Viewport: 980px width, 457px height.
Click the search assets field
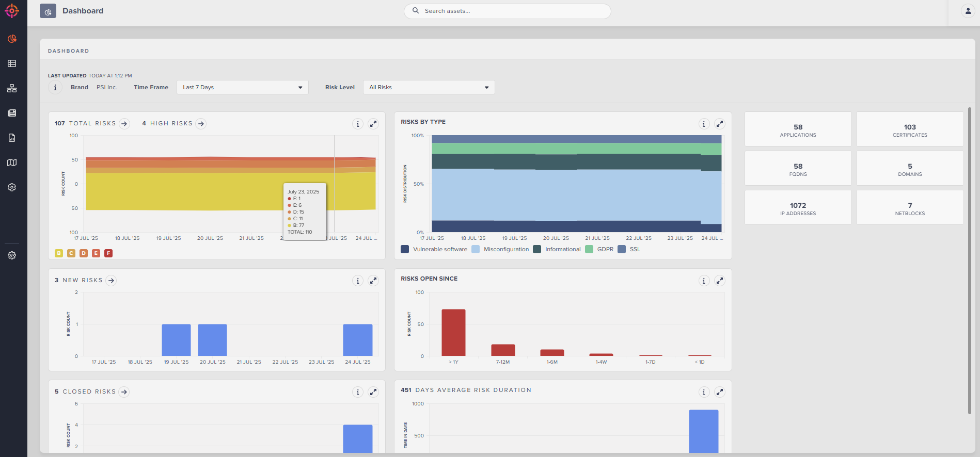tap(508, 11)
